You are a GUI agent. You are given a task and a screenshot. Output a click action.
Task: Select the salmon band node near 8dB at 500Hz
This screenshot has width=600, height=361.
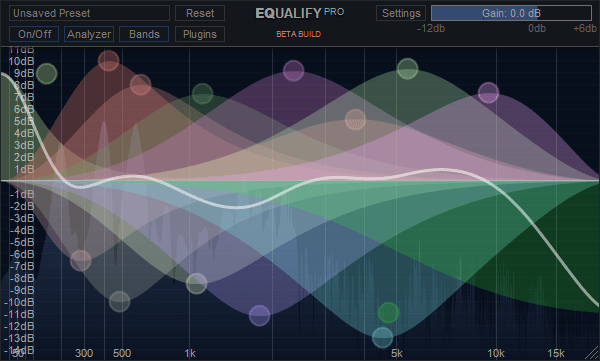(140, 85)
